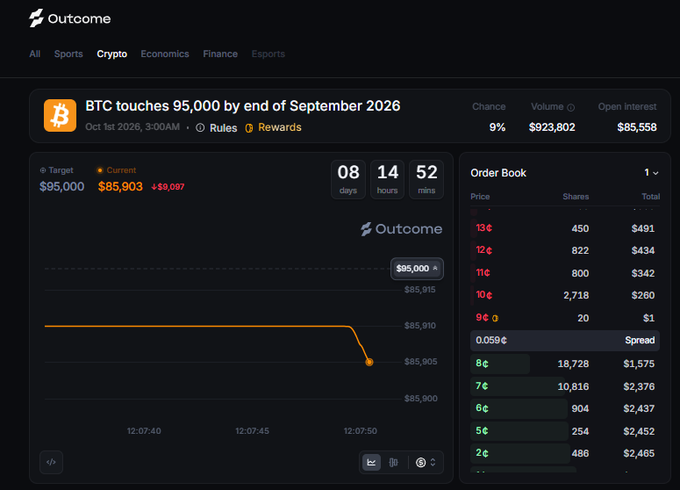Viewport: 680px width, 490px height.
Task: Click the 5¢ bid row
Action: coord(565,431)
